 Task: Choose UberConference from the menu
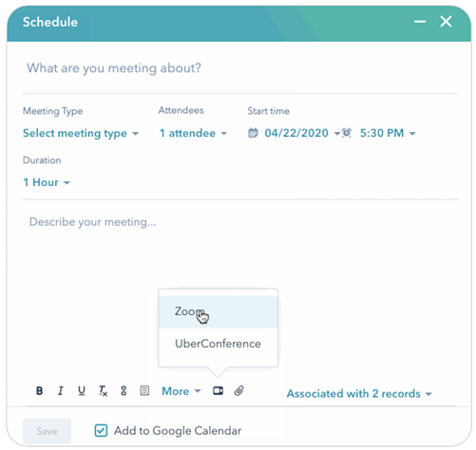tap(218, 344)
